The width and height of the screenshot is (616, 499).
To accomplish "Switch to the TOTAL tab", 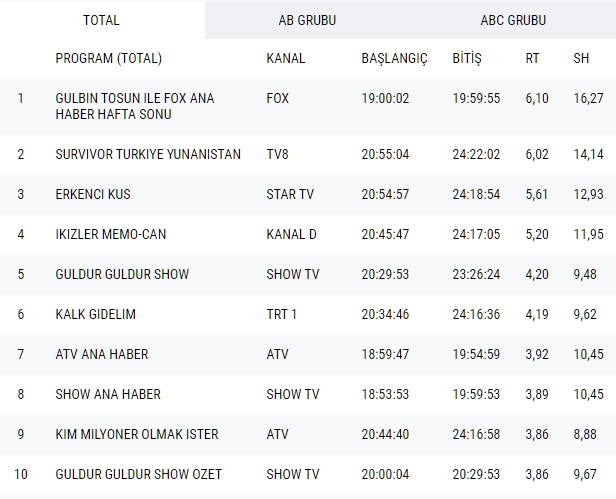I will 101,20.
